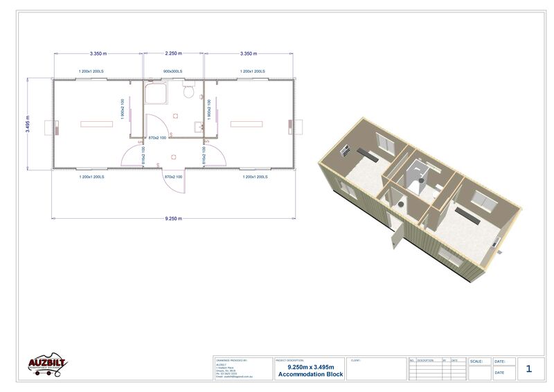The image size is (554, 392).
Task: Click the Client field in title block
Action: 374,368
